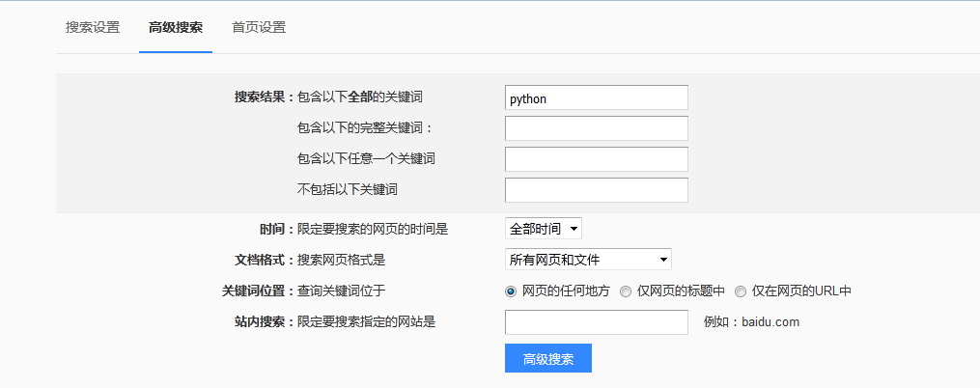Click the keyword field containing python
Screen dimensions: 980x388
(x=596, y=97)
